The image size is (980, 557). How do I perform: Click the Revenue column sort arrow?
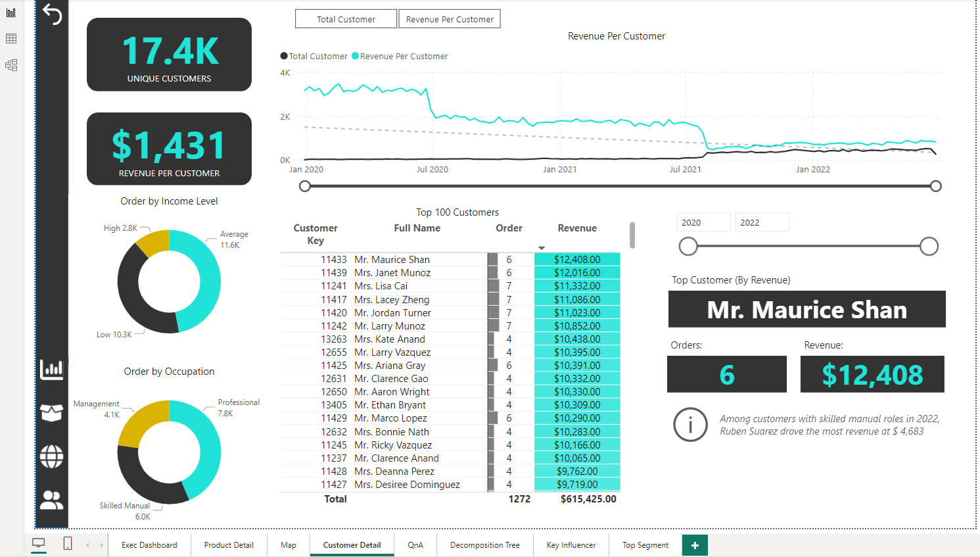(542, 248)
